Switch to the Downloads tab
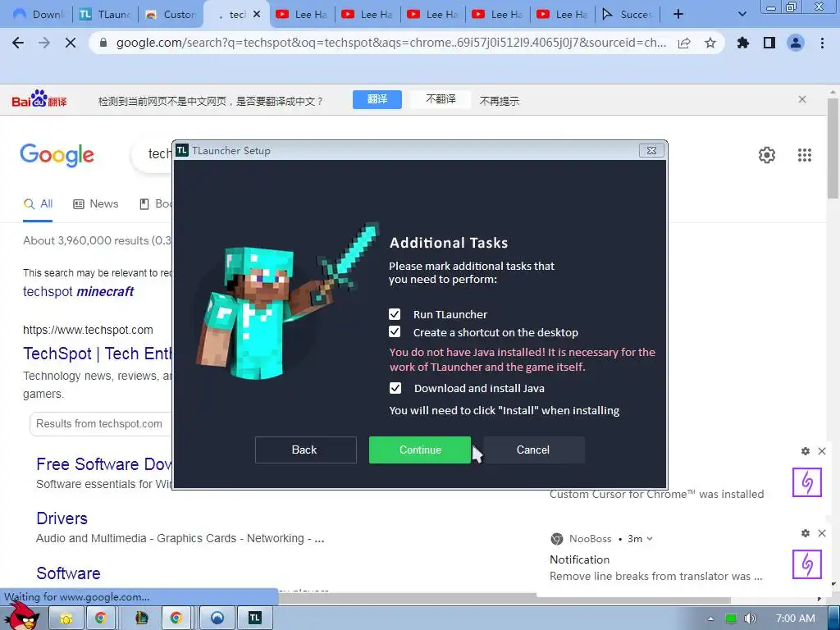Viewport: 840px width, 630px height. [x=39, y=15]
